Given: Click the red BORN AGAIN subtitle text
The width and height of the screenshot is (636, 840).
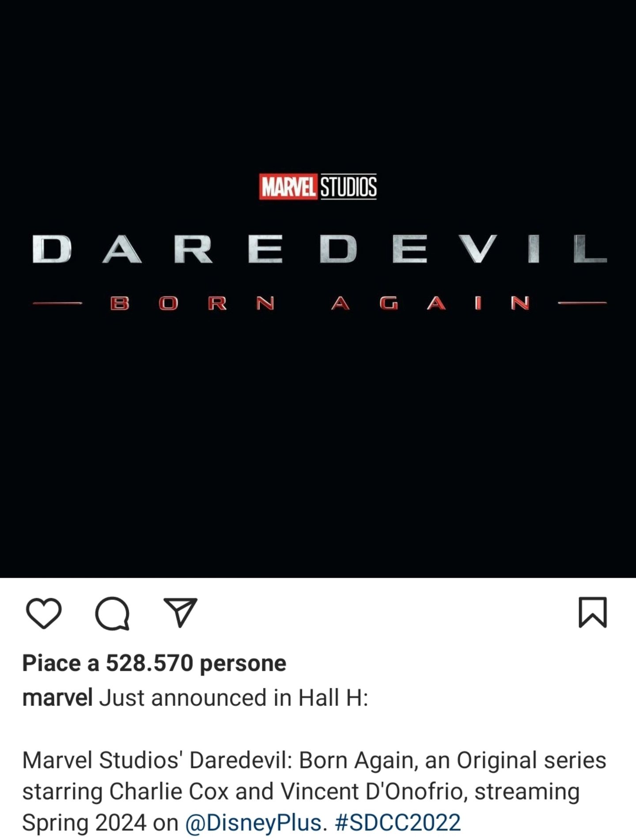Looking at the screenshot, I should coord(320,303).
